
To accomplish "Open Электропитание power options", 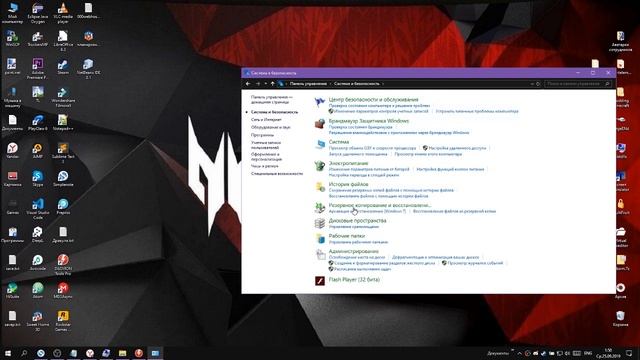I will coord(348,163).
